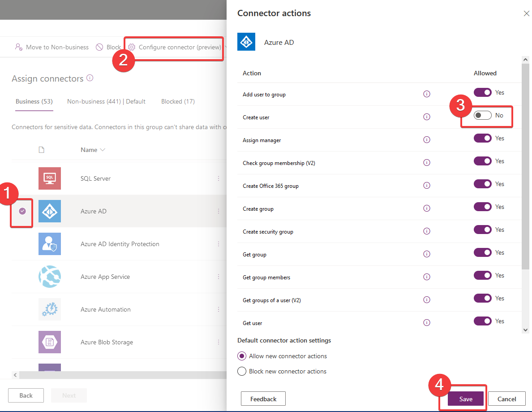
Task: Open more options for the SQL Server row
Action: [x=219, y=178]
